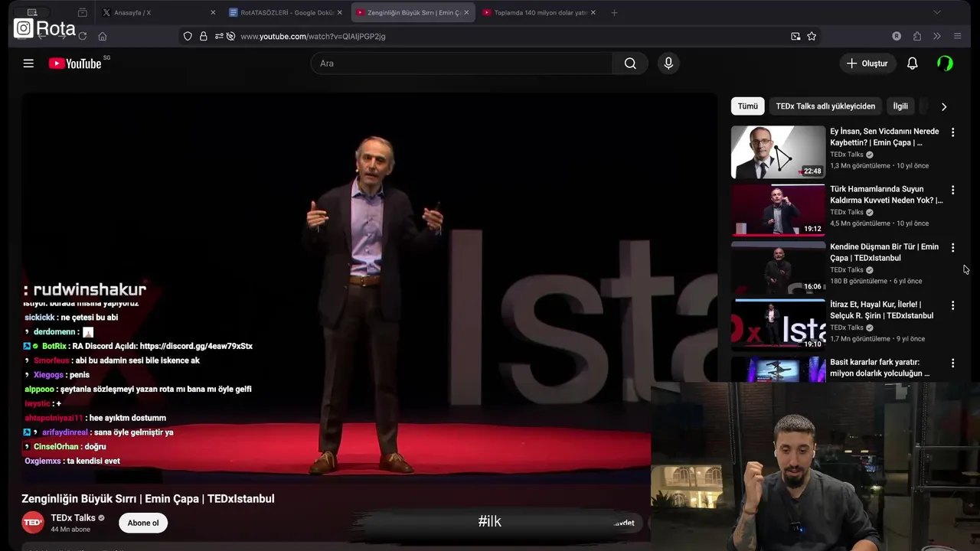Open thumbnail of Türk Hamamlarında video

pos(778,210)
